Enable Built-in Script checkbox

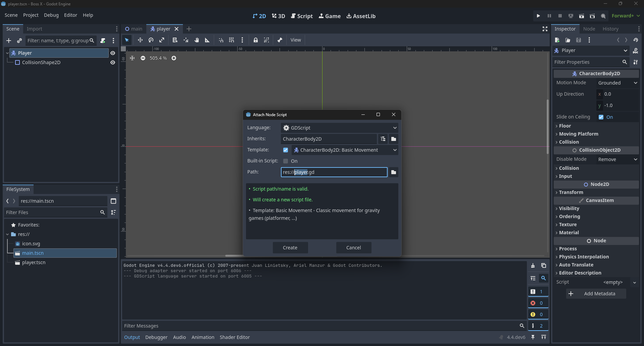[x=286, y=161]
